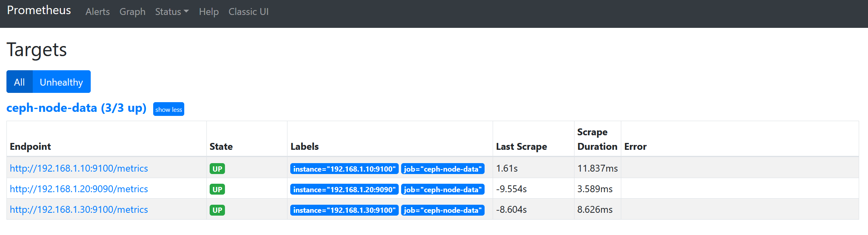Go to the Graph page
868x235 pixels.
(132, 12)
